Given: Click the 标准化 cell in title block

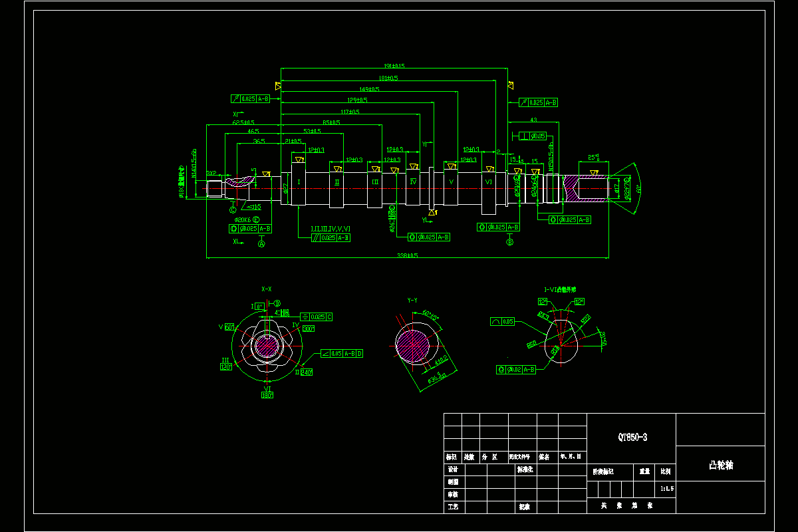Looking at the screenshot, I should tap(525, 469).
